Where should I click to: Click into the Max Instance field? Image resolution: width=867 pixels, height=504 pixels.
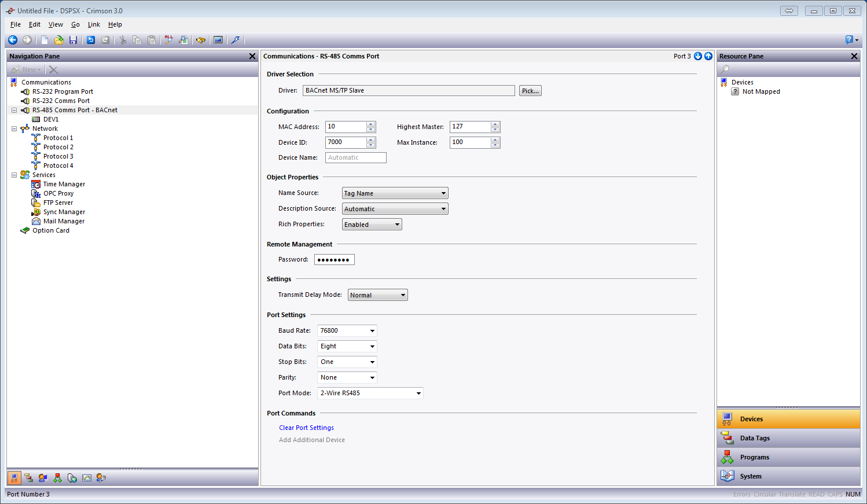(471, 142)
